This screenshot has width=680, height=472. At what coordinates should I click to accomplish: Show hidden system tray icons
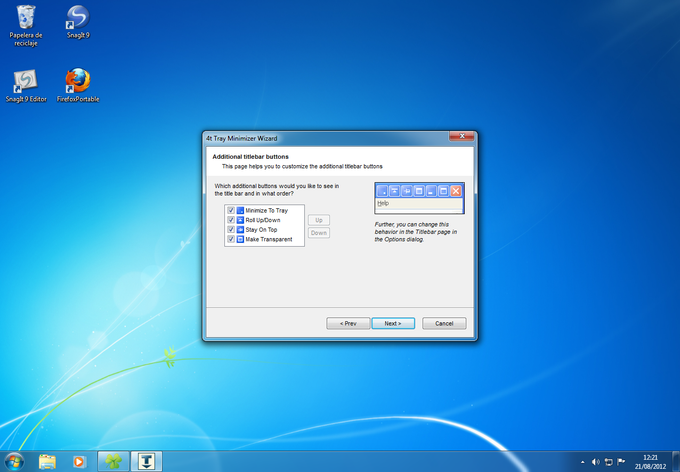point(582,462)
